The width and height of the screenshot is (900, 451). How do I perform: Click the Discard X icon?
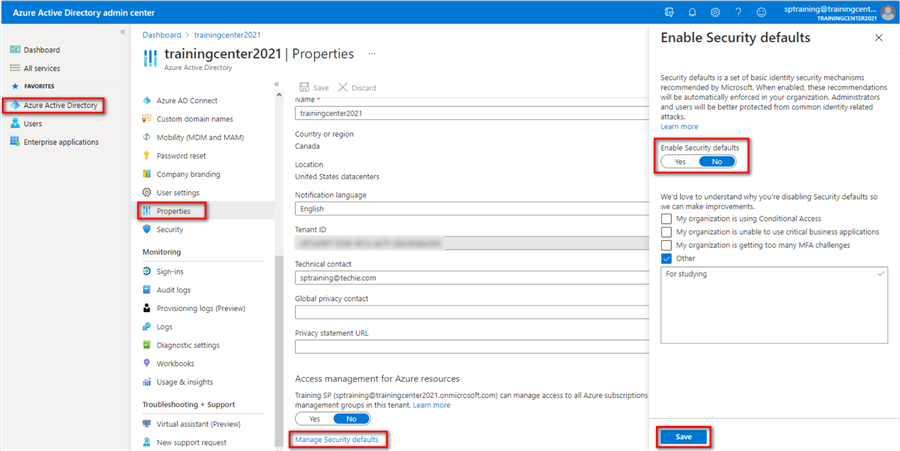click(x=344, y=88)
